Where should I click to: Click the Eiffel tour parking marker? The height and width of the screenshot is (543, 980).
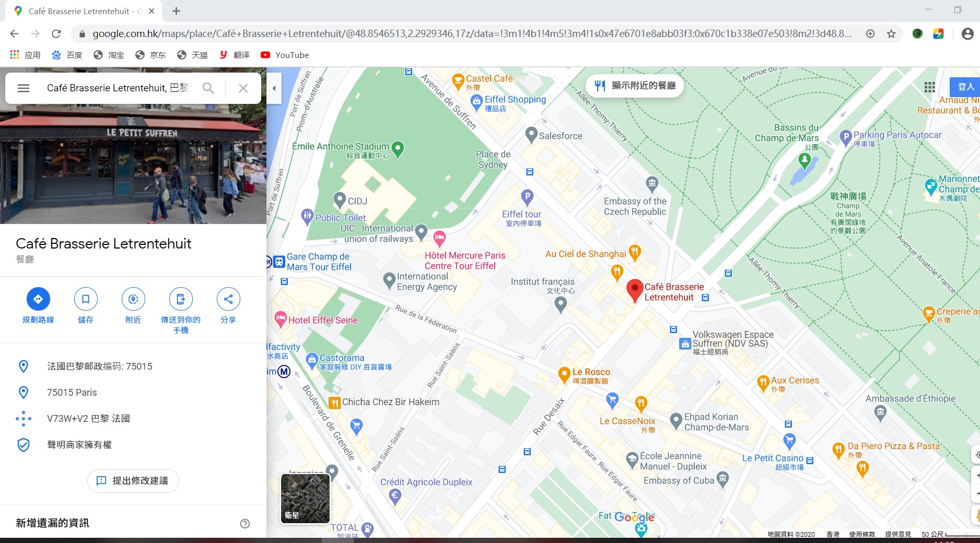[527, 197]
